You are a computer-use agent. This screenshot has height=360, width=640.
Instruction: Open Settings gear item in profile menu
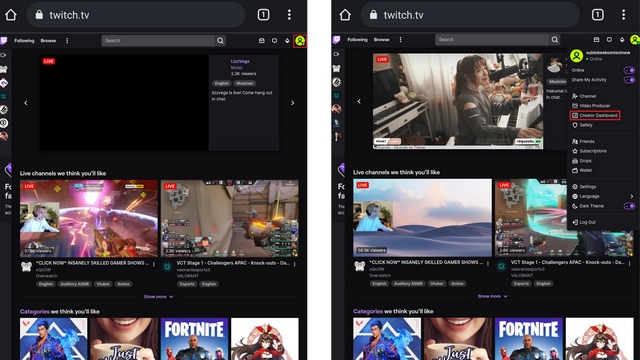pyautogui.click(x=584, y=187)
